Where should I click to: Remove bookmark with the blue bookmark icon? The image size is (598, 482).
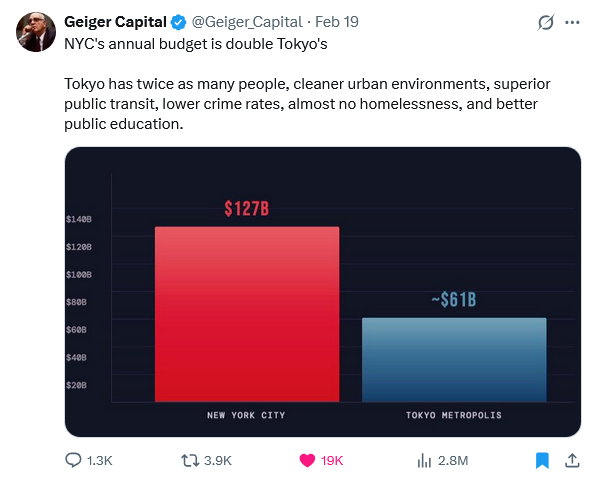click(542, 461)
